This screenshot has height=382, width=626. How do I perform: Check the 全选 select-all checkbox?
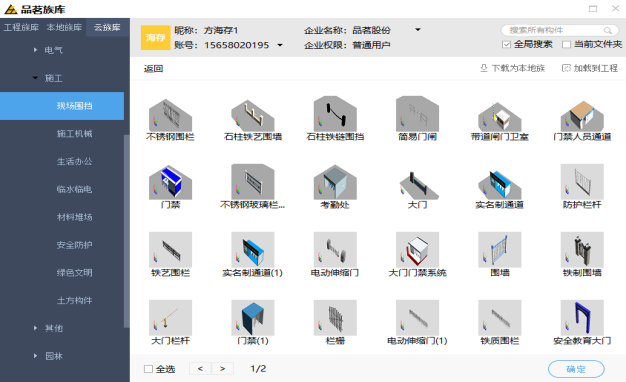click(x=148, y=369)
